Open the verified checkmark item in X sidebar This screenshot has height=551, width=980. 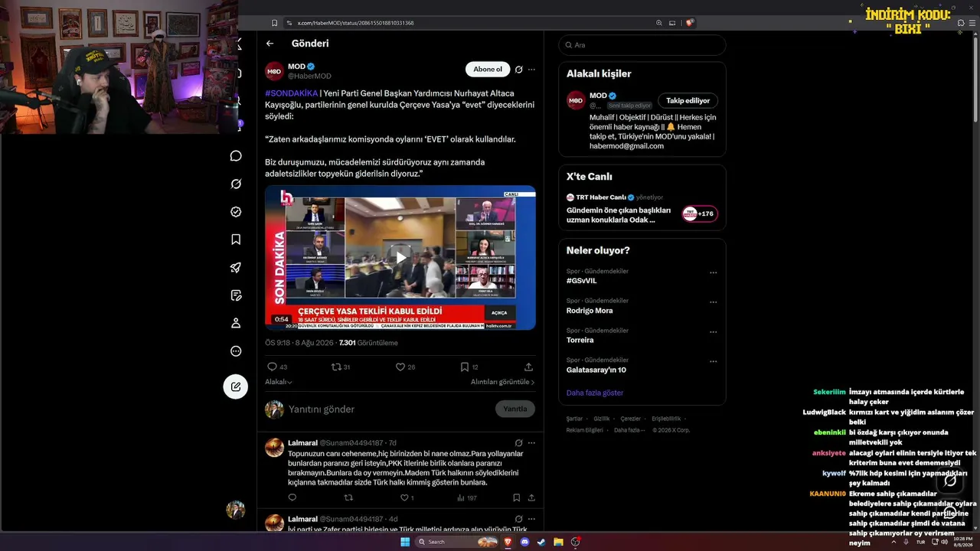coord(236,212)
